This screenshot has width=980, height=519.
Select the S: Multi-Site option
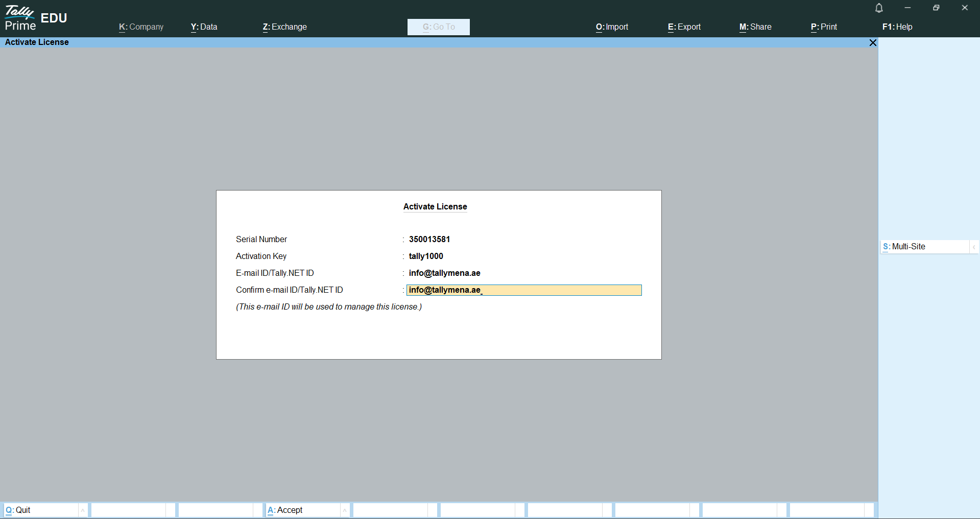[x=924, y=247]
